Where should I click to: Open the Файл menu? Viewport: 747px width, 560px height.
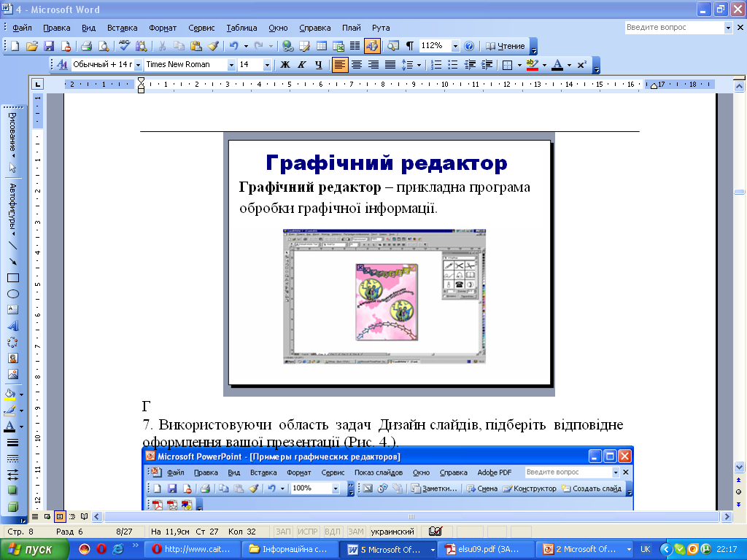pos(22,28)
